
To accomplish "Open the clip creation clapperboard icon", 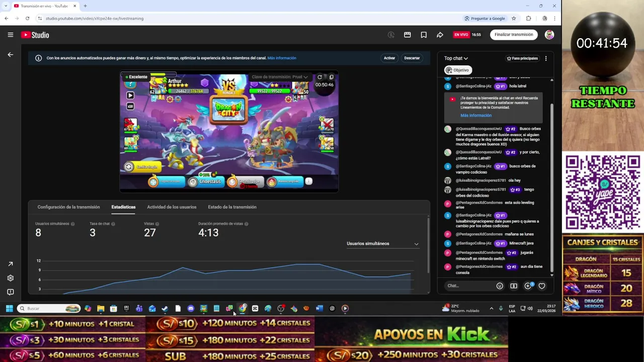I will coord(408,35).
